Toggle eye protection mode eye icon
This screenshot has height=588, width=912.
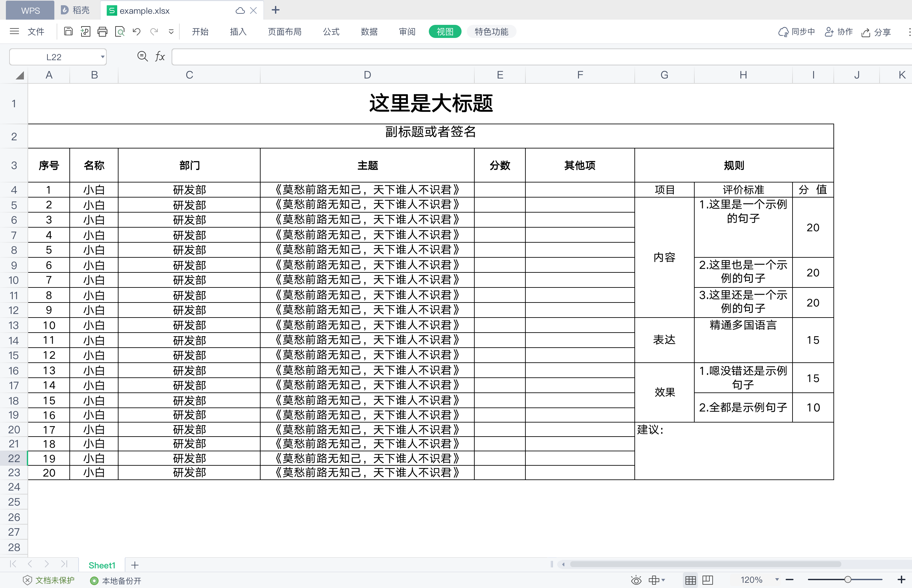pos(636,580)
